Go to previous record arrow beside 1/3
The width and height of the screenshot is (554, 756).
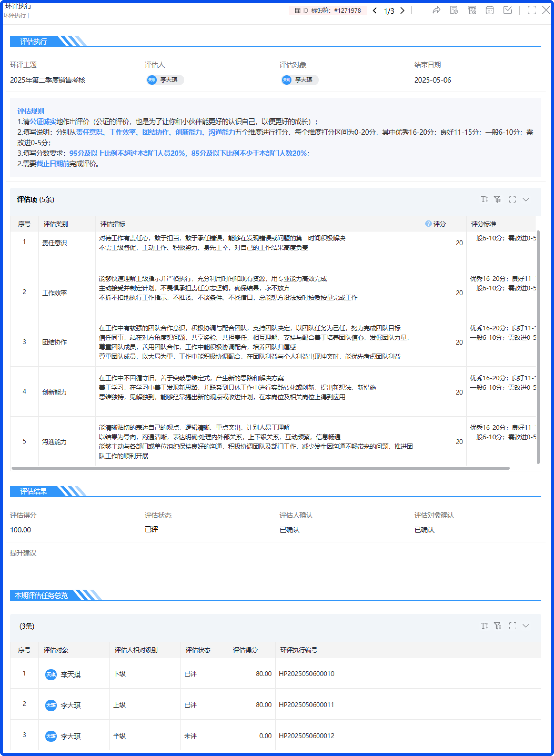(x=375, y=11)
